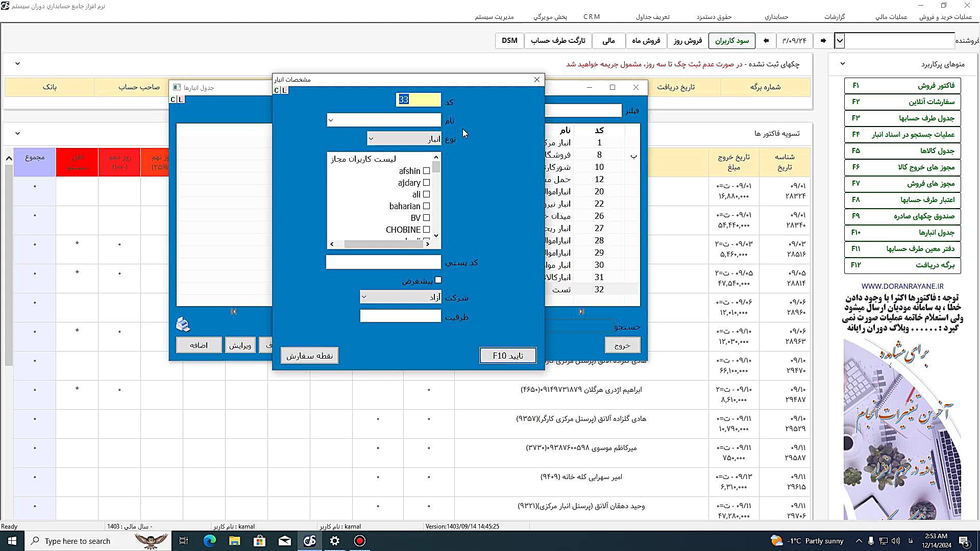Switch to سود کاربران tab
The height and width of the screenshot is (551, 980).
click(732, 40)
